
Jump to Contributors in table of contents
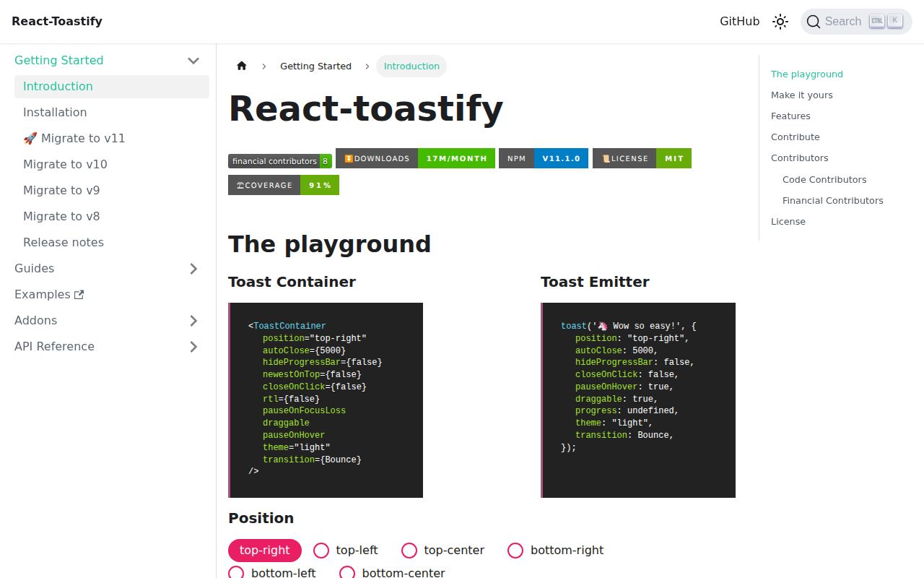(800, 158)
